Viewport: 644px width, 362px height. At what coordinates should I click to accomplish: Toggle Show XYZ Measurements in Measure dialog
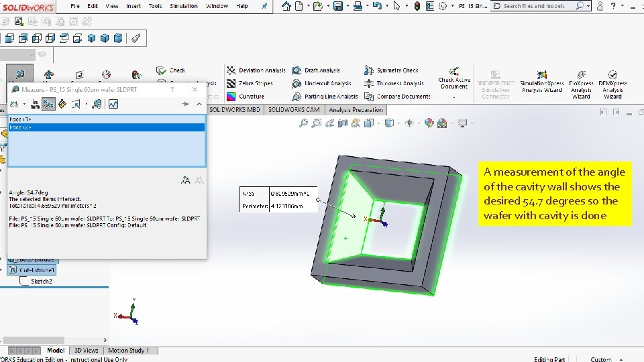click(48, 105)
